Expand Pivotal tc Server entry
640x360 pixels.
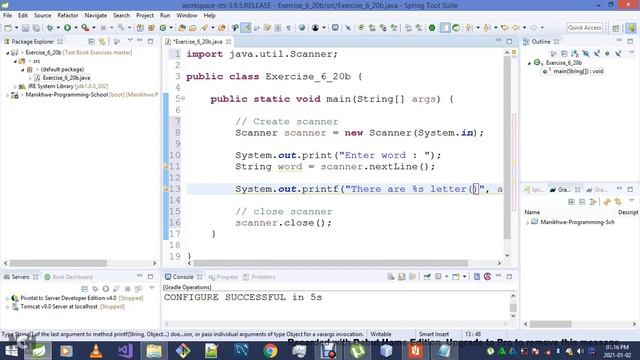point(7,298)
